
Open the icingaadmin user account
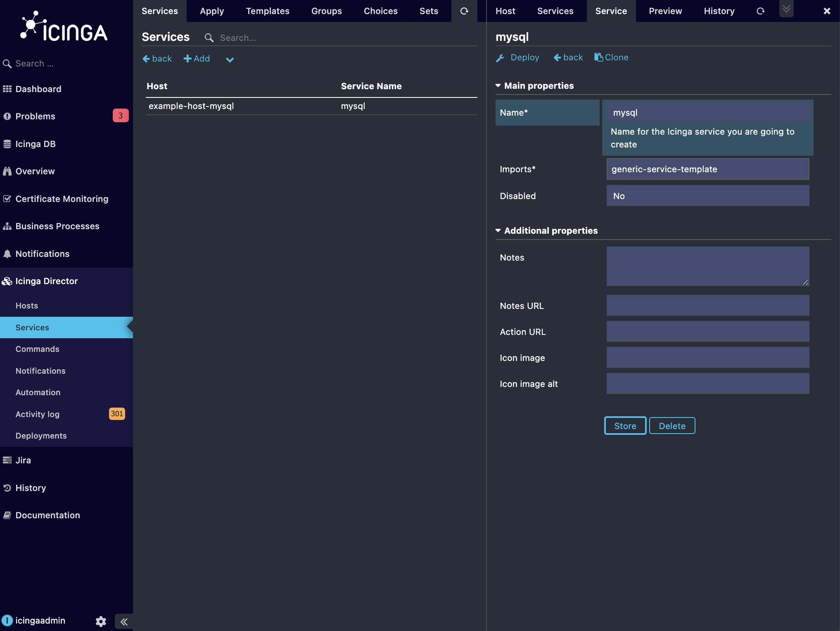[40, 621]
